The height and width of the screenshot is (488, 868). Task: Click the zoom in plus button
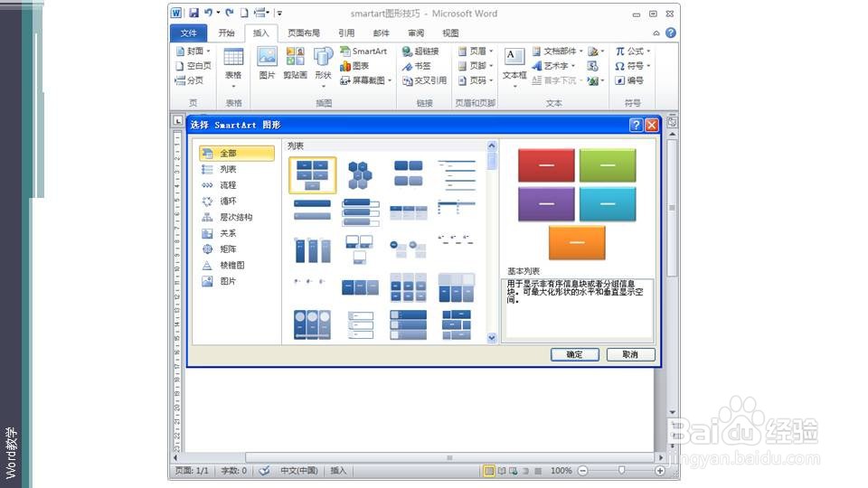click(x=660, y=471)
